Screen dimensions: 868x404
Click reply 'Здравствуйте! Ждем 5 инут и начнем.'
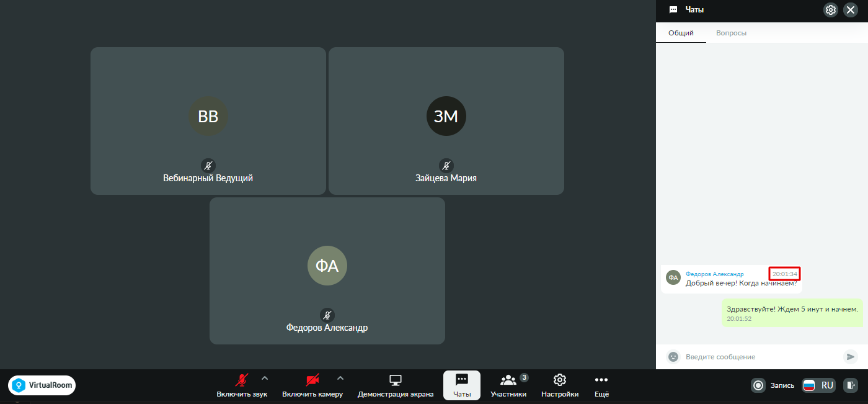pyautogui.click(x=792, y=309)
